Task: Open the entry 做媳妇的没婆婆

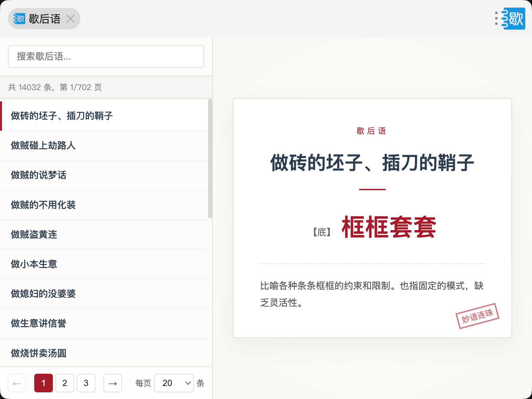Action: (43, 294)
